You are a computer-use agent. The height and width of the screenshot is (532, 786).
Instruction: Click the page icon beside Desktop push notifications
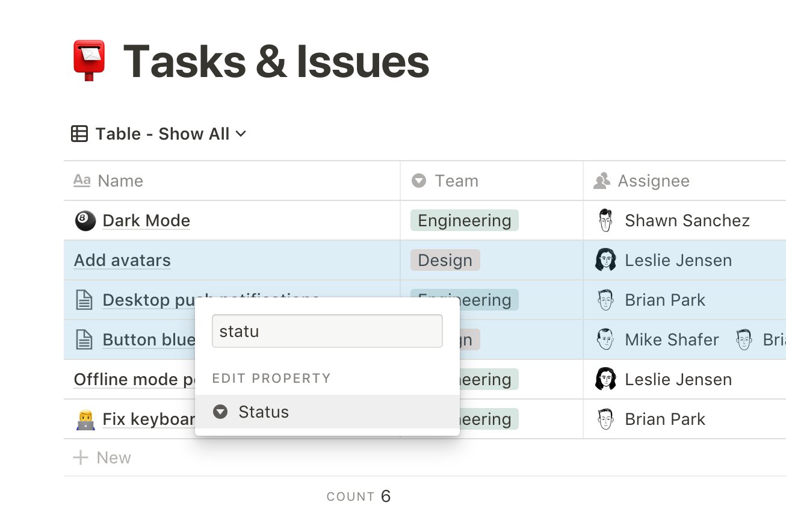click(x=84, y=300)
